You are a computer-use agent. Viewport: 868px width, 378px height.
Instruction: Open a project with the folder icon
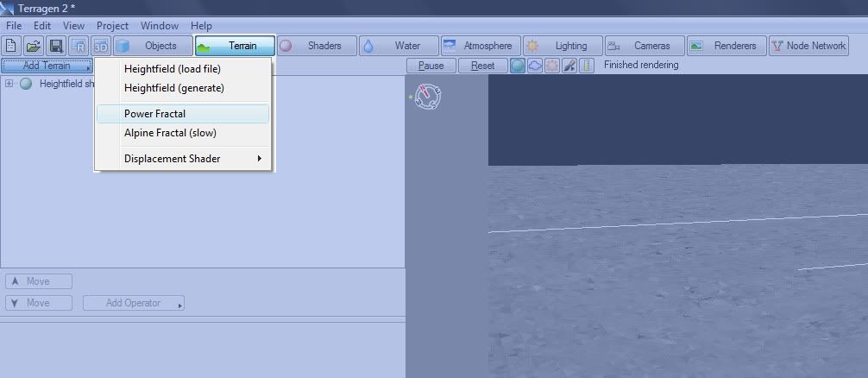pyautogui.click(x=34, y=46)
